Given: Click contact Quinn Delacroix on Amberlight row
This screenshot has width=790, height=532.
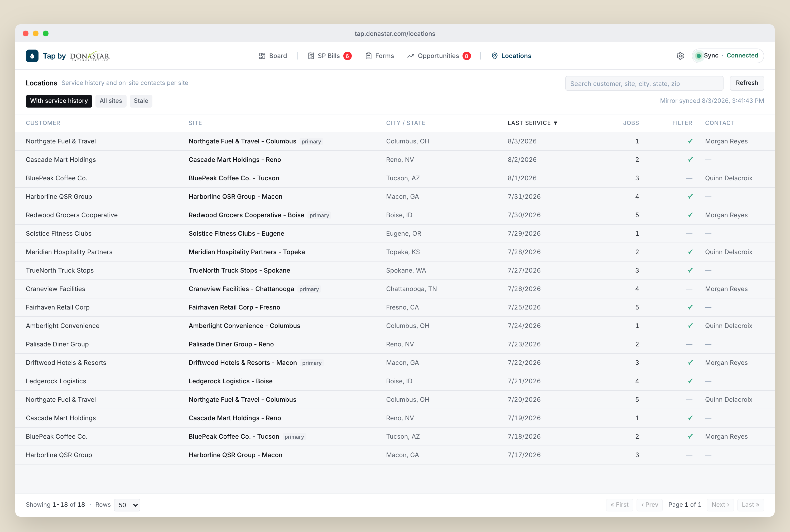Looking at the screenshot, I should pos(729,326).
